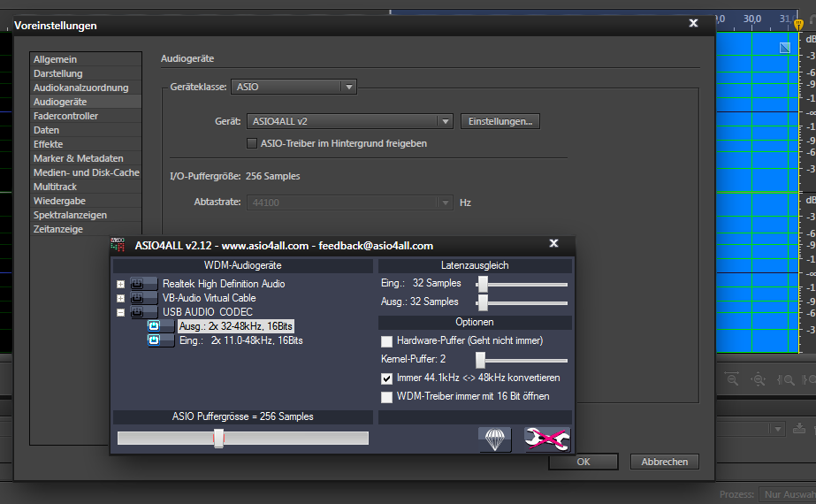Toggle the Ausg. 2x 32-48kHz output button

point(161,326)
